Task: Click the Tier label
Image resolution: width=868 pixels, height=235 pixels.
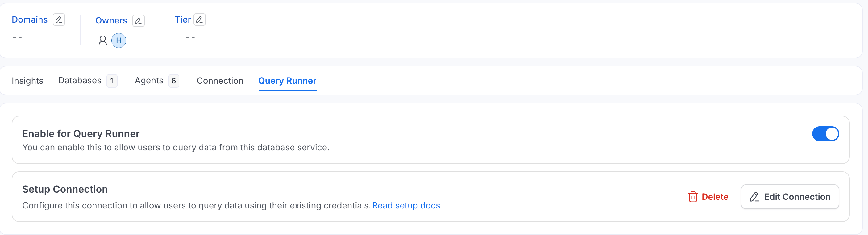Action: 183,19
